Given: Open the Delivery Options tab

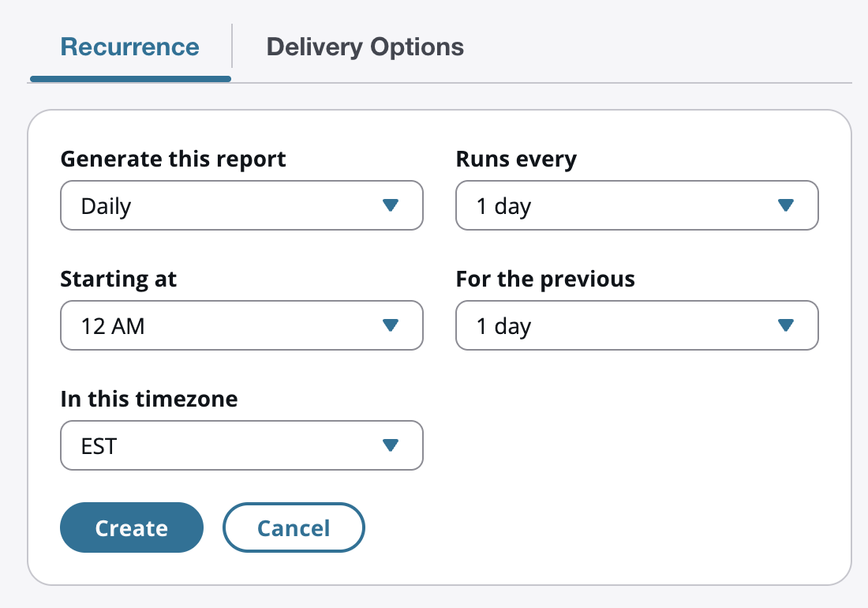Looking at the screenshot, I should (365, 47).
